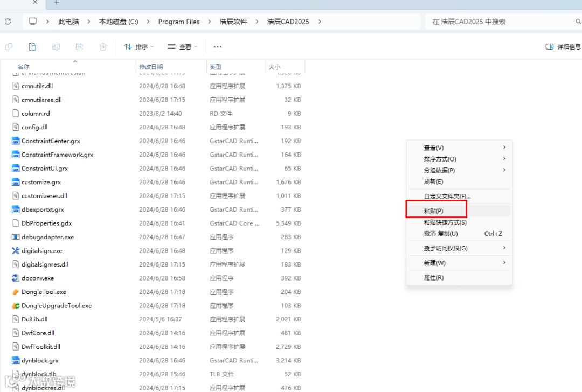Click the customize.grx file icon
This screenshot has height=392, width=582.
click(16, 182)
